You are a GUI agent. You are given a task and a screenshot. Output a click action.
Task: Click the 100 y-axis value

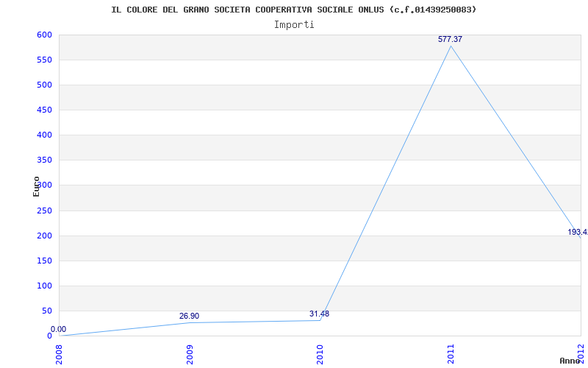(x=44, y=286)
